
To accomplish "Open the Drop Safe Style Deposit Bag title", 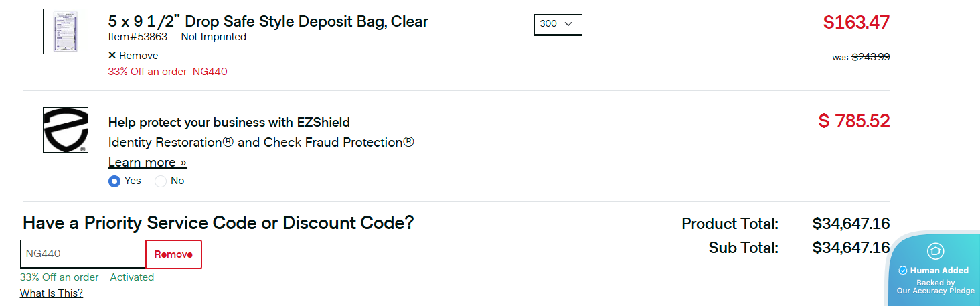I will (x=268, y=21).
